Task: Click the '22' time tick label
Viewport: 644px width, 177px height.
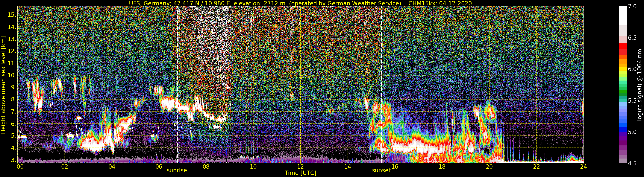Action: click(536, 167)
